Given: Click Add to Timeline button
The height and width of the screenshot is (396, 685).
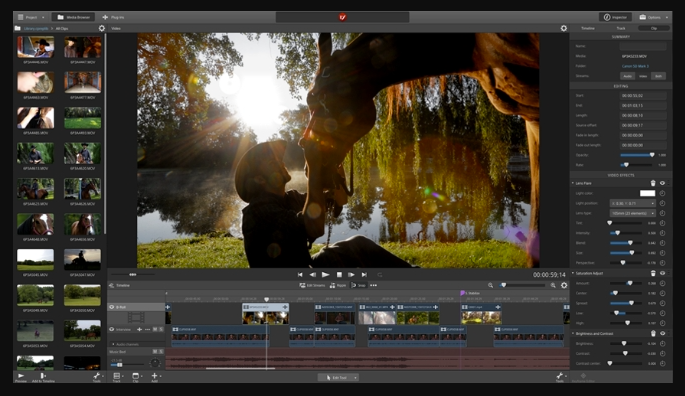Looking at the screenshot, I should [x=43, y=377].
